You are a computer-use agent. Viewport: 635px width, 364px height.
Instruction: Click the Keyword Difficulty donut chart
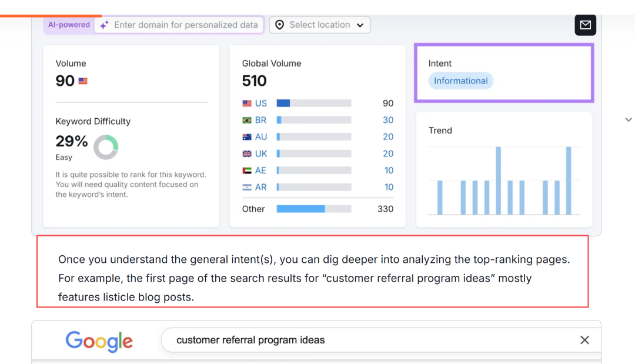coord(106,147)
